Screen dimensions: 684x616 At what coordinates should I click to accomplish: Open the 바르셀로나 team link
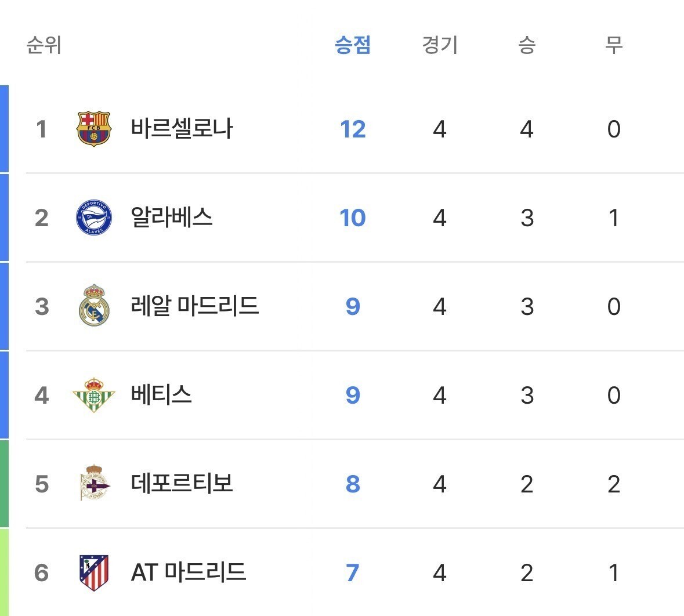click(182, 129)
